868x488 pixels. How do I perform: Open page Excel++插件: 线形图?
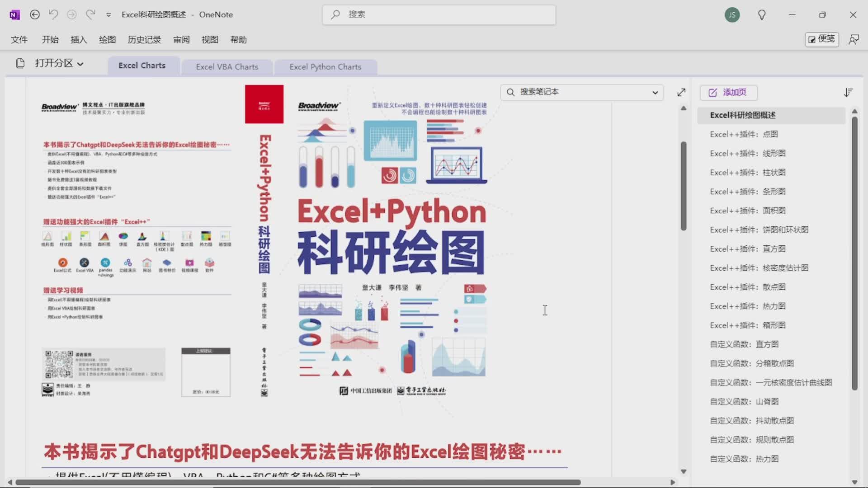click(x=771, y=153)
